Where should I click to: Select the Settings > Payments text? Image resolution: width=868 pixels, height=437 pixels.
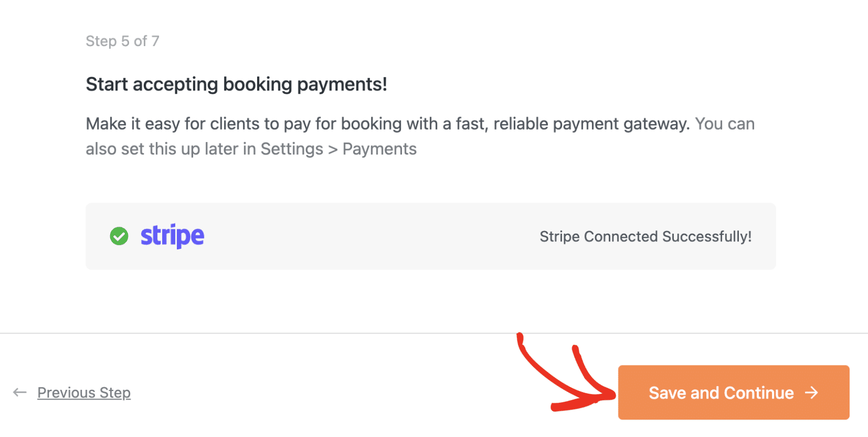[339, 149]
